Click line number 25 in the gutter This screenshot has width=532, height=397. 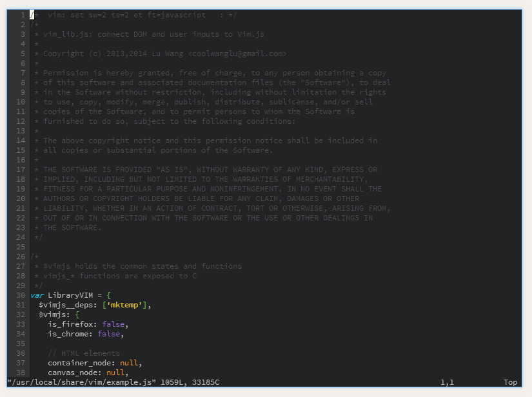pos(21,247)
